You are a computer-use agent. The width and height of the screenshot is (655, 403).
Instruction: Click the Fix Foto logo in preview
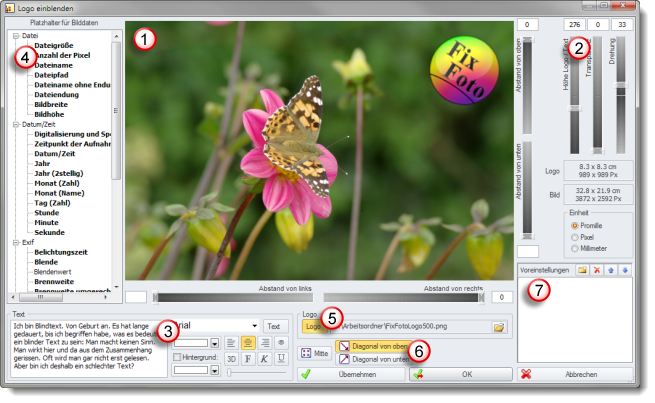pyautogui.click(x=464, y=70)
